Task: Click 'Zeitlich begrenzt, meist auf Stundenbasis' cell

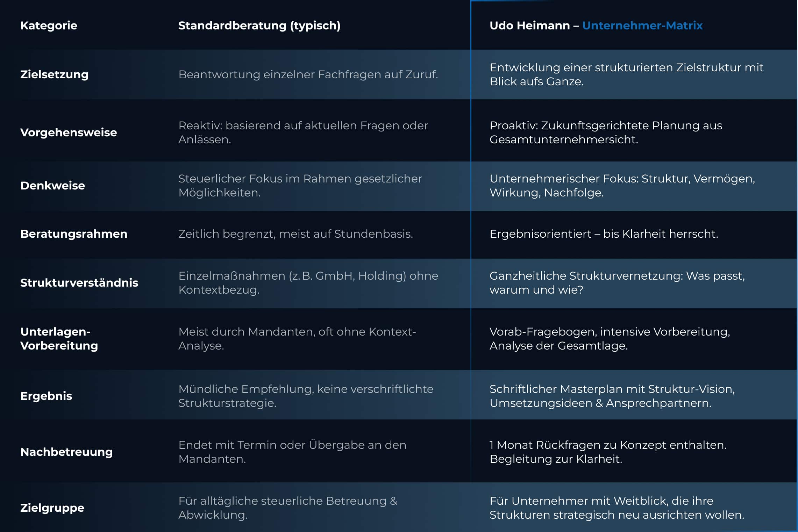Action: (295, 234)
